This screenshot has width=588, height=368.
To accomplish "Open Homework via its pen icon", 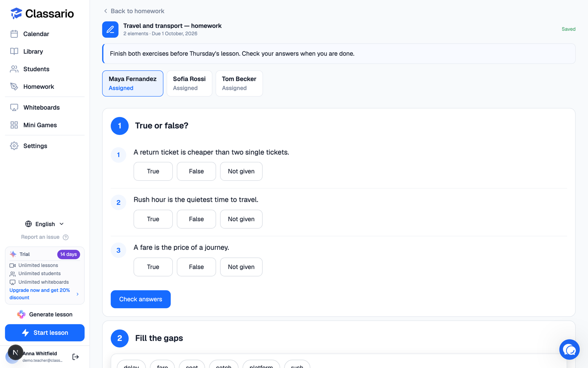I will (x=14, y=87).
